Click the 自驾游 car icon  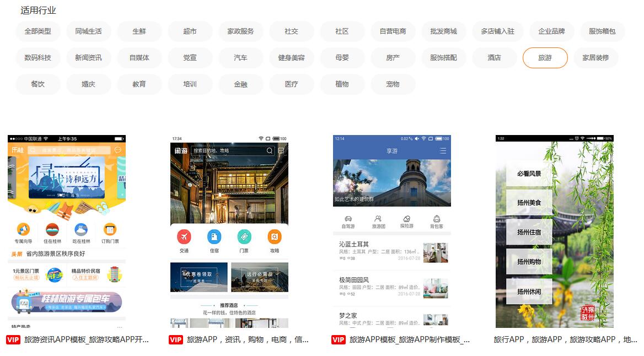click(348, 219)
